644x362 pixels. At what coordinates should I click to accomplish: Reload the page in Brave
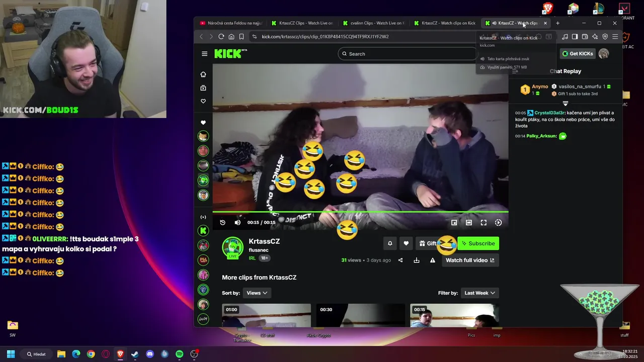pos(221,37)
